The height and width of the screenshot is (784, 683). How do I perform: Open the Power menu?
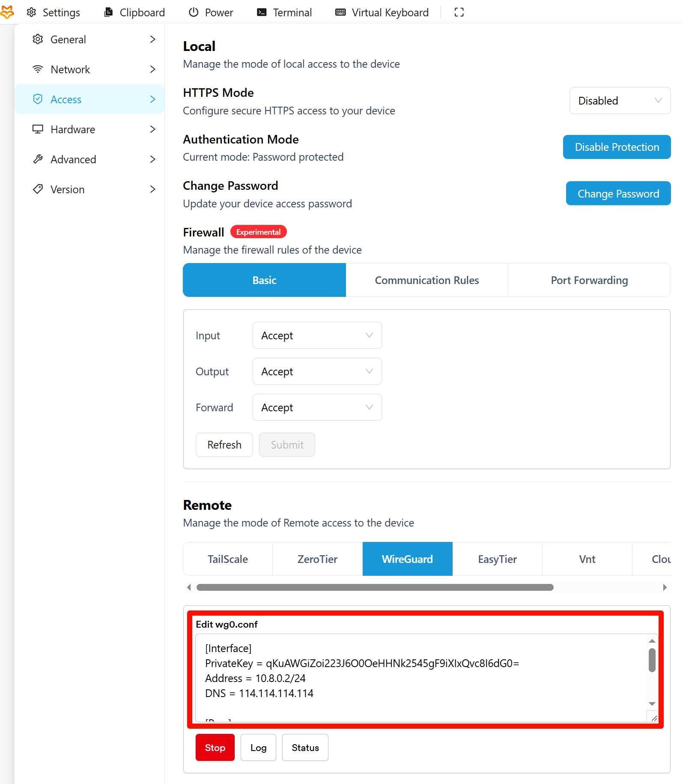point(211,12)
